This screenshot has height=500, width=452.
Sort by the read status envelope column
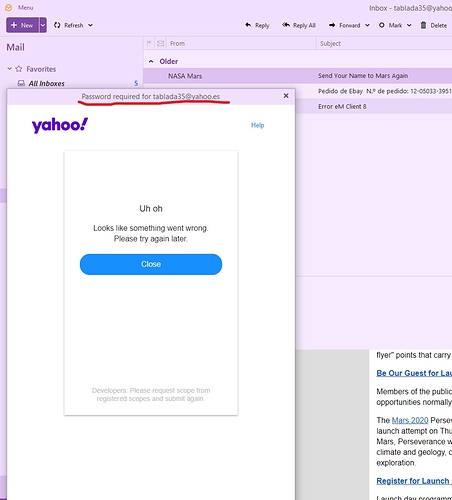[161, 43]
